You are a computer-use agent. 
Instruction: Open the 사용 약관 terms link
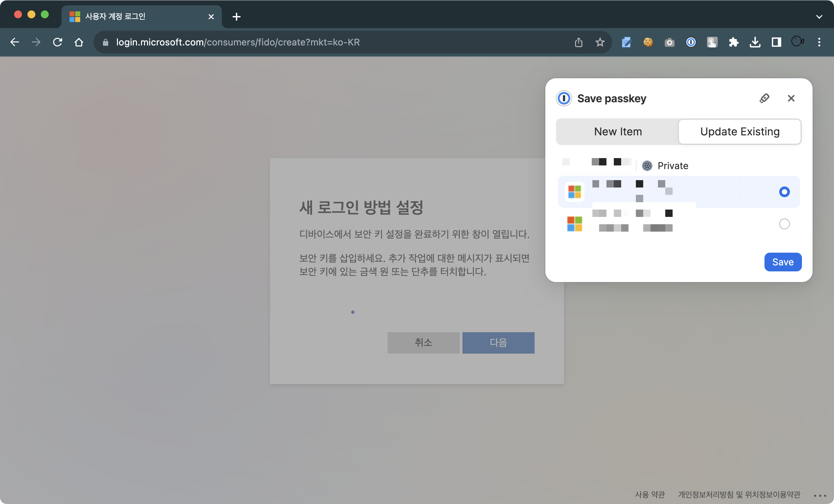coord(650,495)
